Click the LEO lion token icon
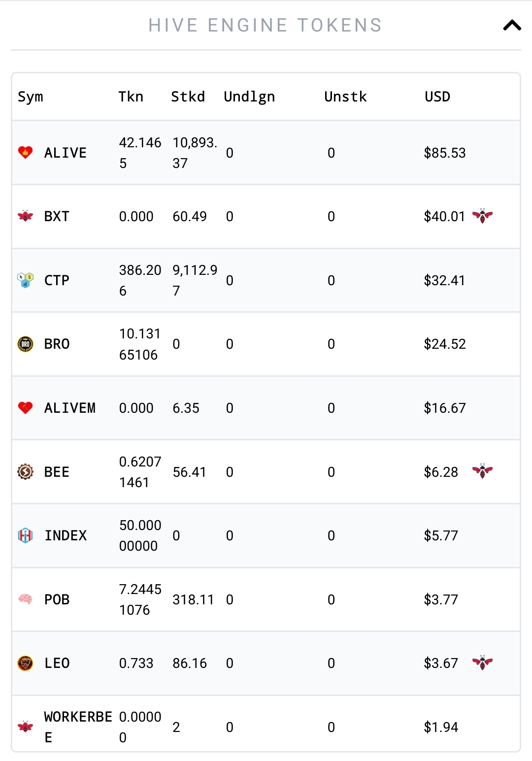This screenshot has height=761, width=532. pyautogui.click(x=25, y=663)
